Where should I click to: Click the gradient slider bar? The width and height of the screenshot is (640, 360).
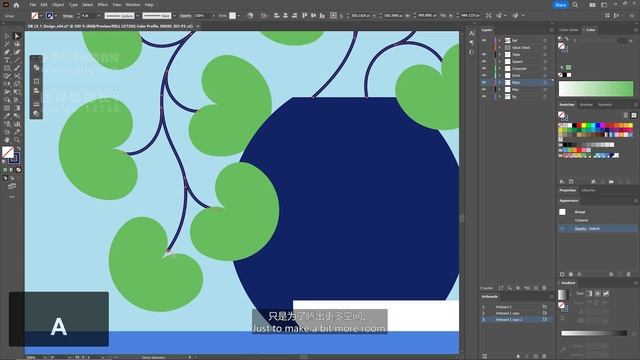coord(594,333)
